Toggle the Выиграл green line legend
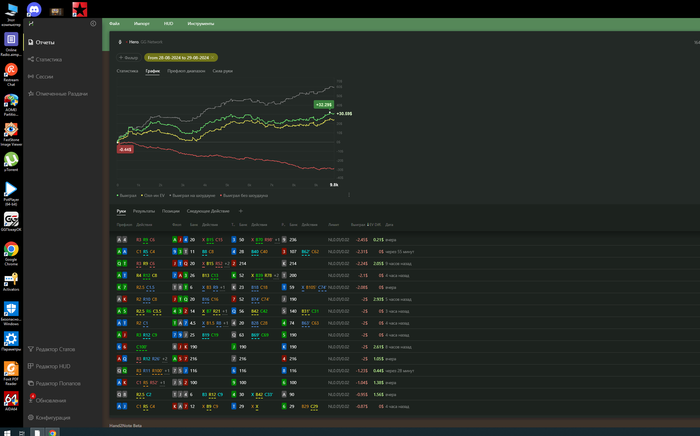This screenshot has height=436, width=700. coord(128,195)
